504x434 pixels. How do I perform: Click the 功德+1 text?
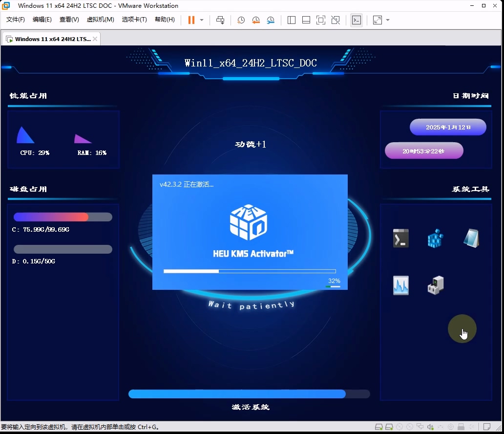(251, 144)
